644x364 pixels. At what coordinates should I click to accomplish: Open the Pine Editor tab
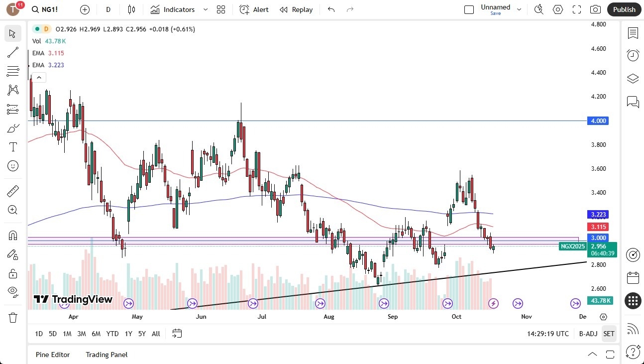point(53,355)
